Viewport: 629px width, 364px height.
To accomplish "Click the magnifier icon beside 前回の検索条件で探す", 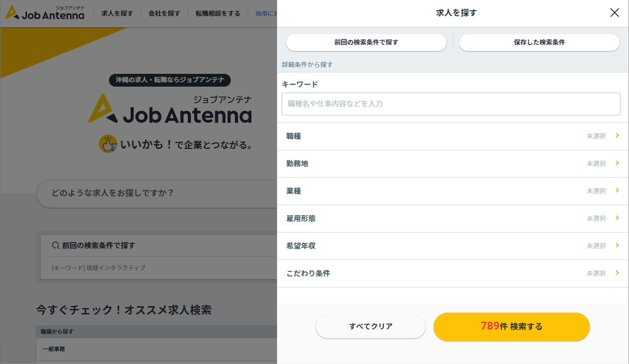I will [55, 245].
